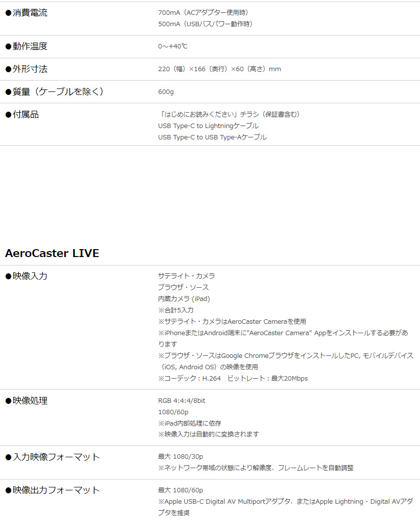Viewport: 420px width, 522px height.
Task: Click the note about AeroCaster Cameraを使用
Action: [x=232, y=322]
